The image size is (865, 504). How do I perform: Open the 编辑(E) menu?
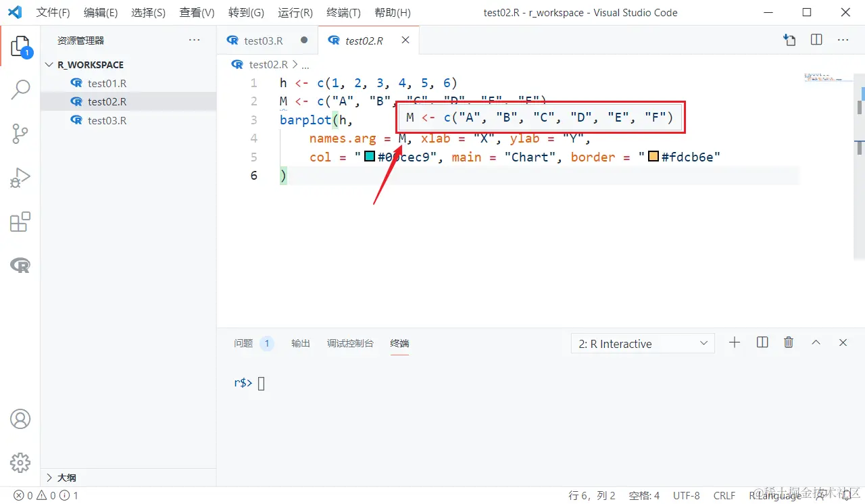point(100,13)
